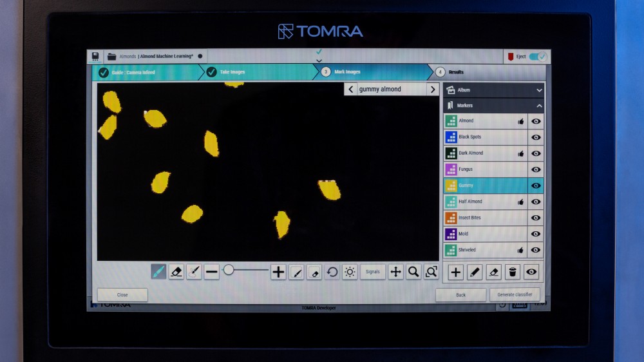
Task: Toggle visibility of all markers below list
Action: tap(531, 272)
